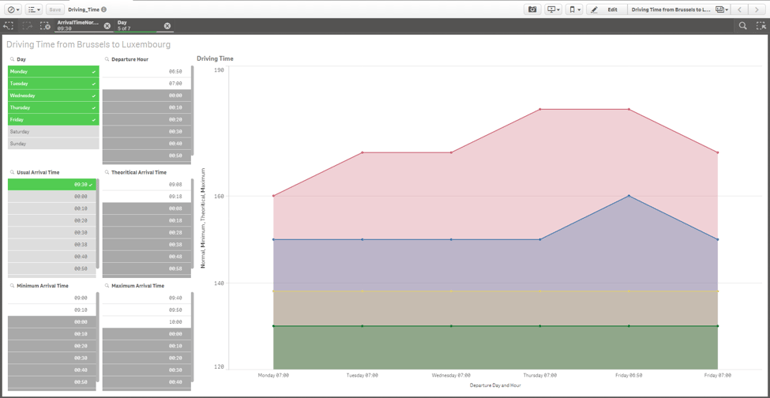Deselect Thursday in Day filter

(54, 108)
